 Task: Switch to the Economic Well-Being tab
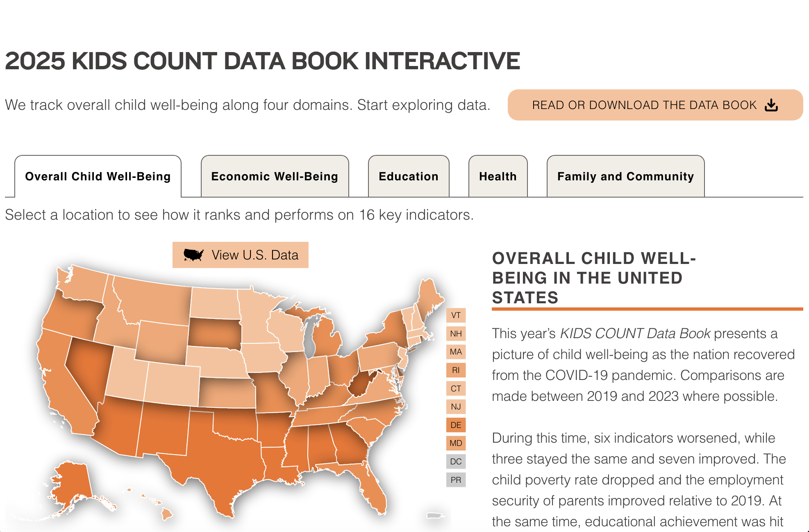tap(275, 177)
